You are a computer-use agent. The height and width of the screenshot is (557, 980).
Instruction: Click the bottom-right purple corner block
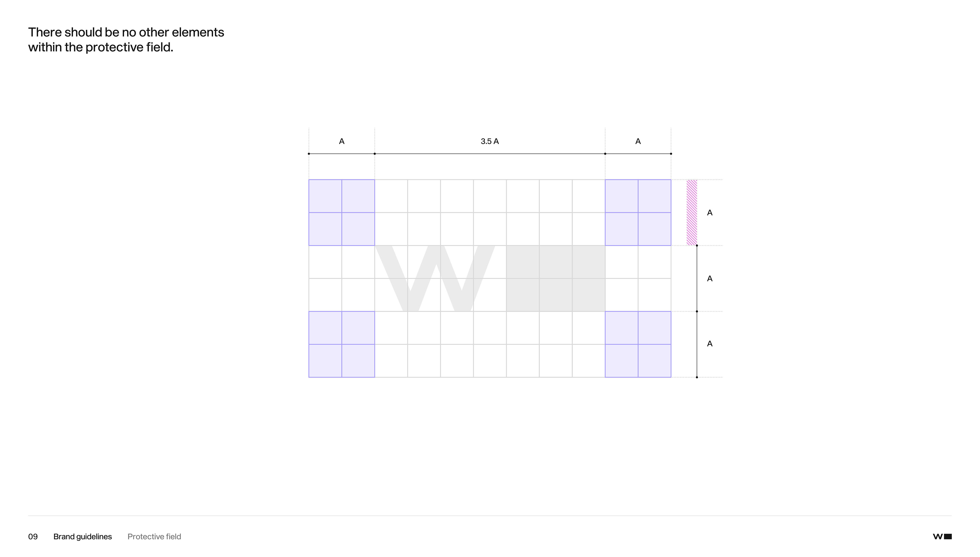(x=638, y=344)
